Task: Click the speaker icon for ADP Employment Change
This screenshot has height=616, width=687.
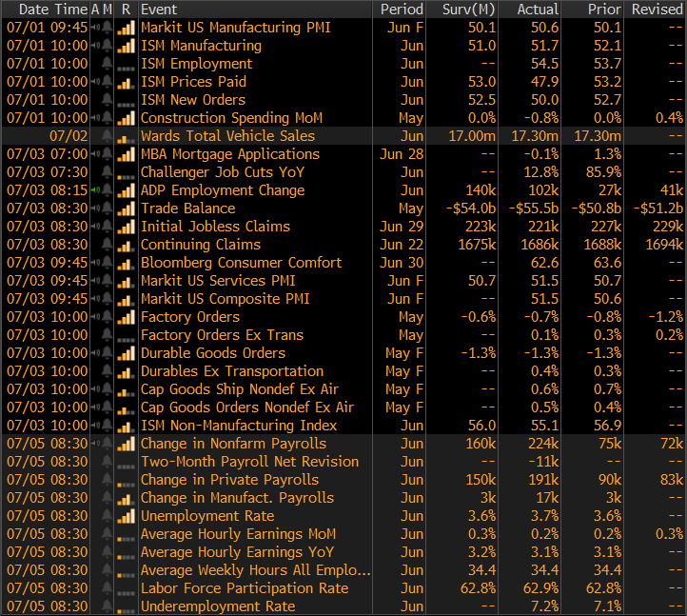Action: (96, 190)
